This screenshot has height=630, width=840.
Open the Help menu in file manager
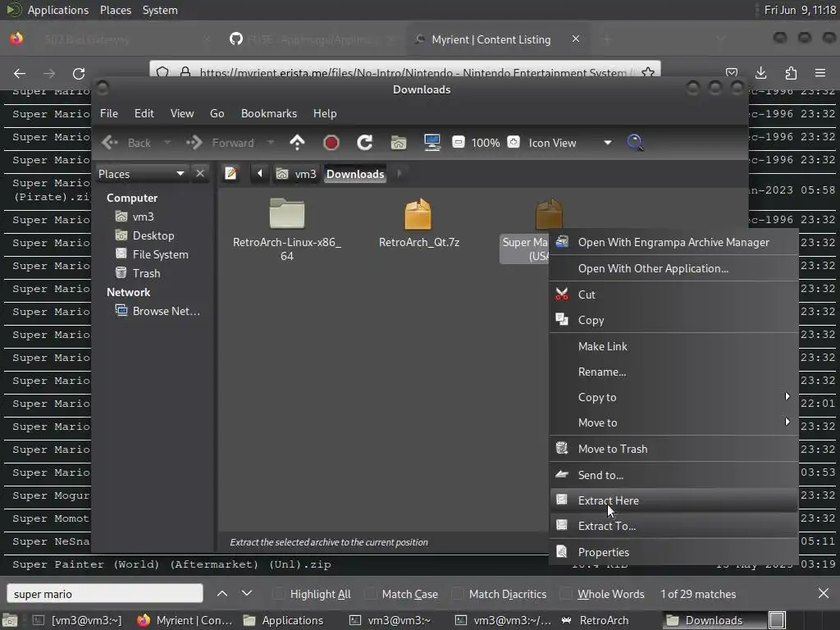(325, 113)
